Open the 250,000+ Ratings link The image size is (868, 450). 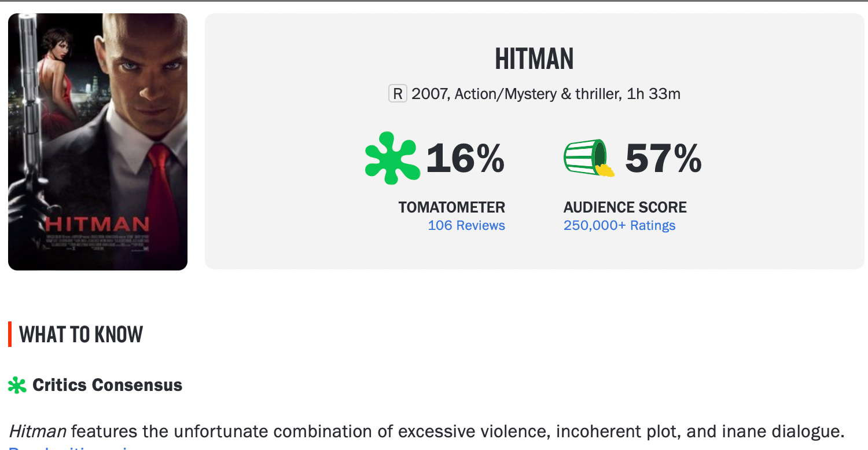click(x=620, y=225)
